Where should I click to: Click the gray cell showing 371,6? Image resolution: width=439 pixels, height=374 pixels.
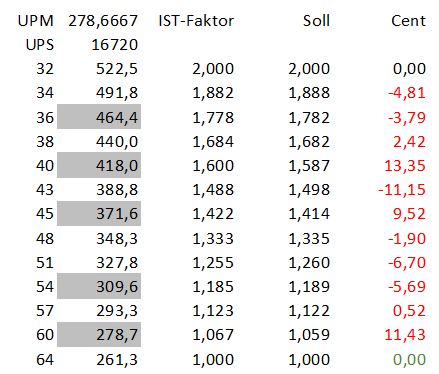click(x=99, y=213)
